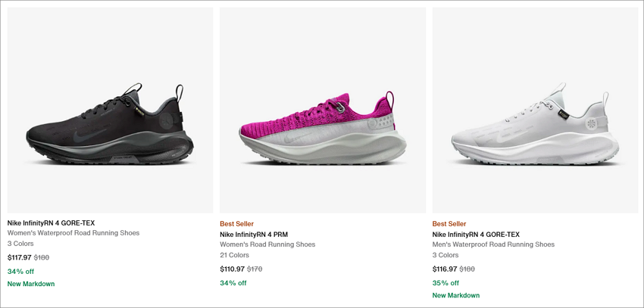The width and height of the screenshot is (644, 308).
Task: Click New Markdown under the white shoe
Action: pos(456,295)
